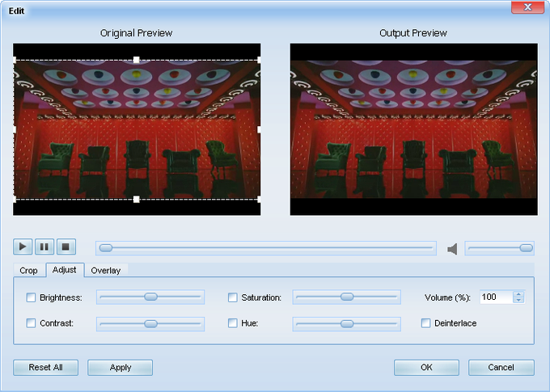The height and width of the screenshot is (392, 550).
Task: Enable the Contrast checkbox
Action: click(x=31, y=323)
